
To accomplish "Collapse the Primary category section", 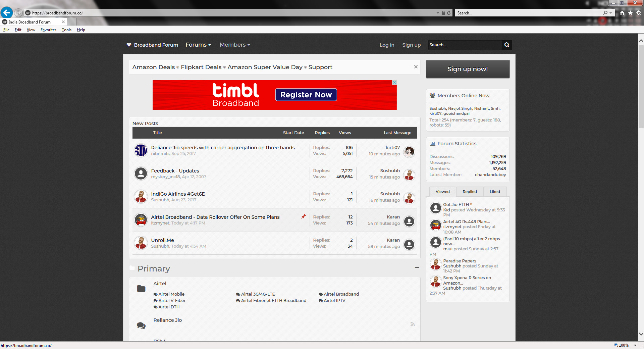I will 417,268.
